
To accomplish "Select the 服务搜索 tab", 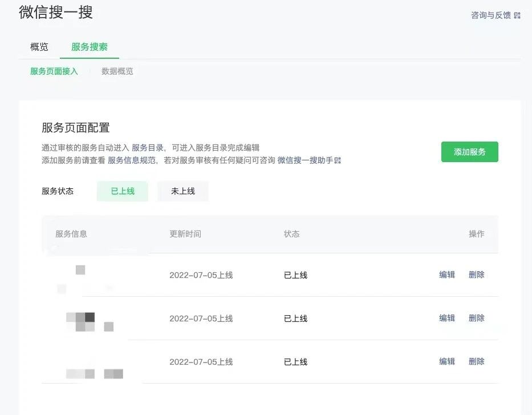I will click(x=89, y=47).
